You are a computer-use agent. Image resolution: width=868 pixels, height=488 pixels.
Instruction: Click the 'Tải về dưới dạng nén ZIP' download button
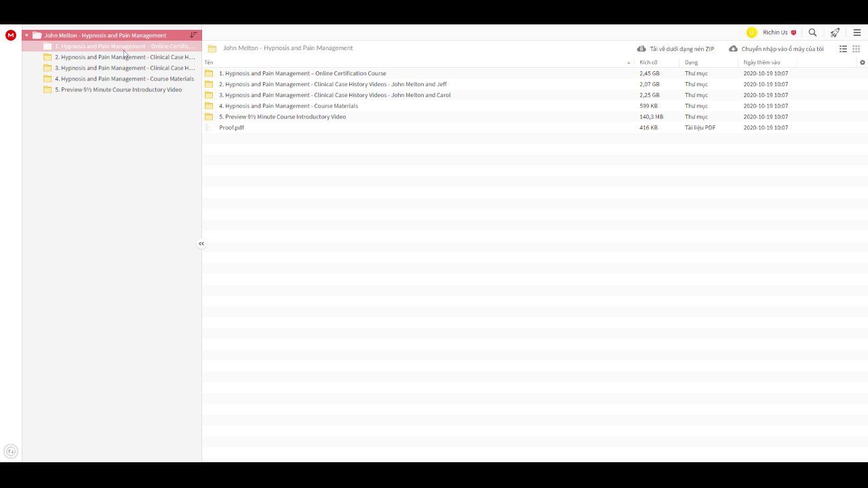click(675, 49)
